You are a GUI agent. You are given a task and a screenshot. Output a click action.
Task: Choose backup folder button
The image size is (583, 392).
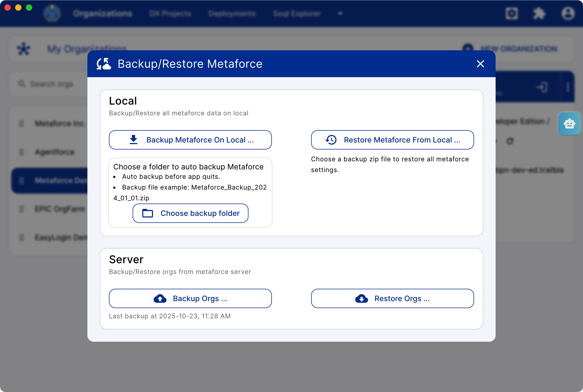click(190, 213)
